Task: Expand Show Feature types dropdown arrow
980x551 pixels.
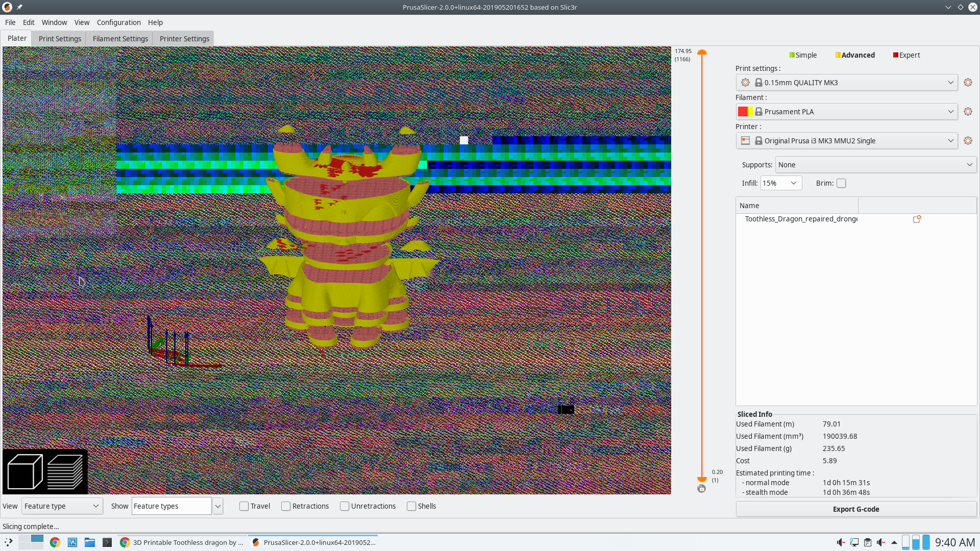Action: click(218, 506)
